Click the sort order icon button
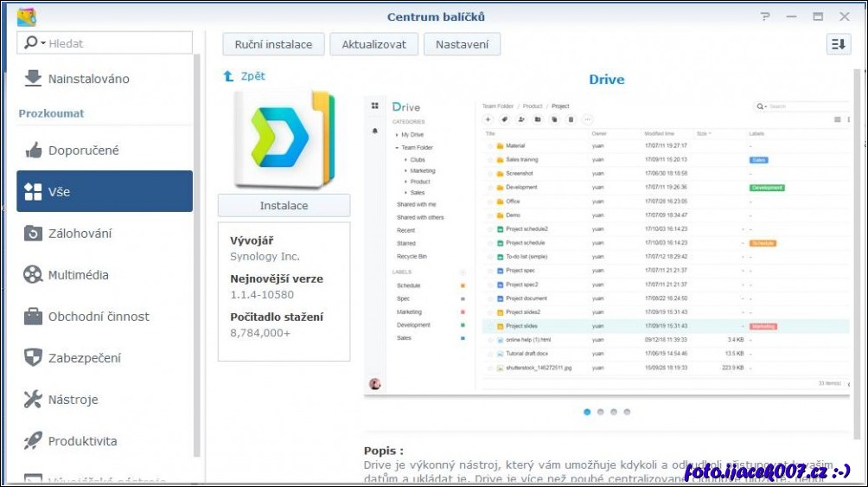Viewport: 868px width, 487px height. tap(838, 44)
